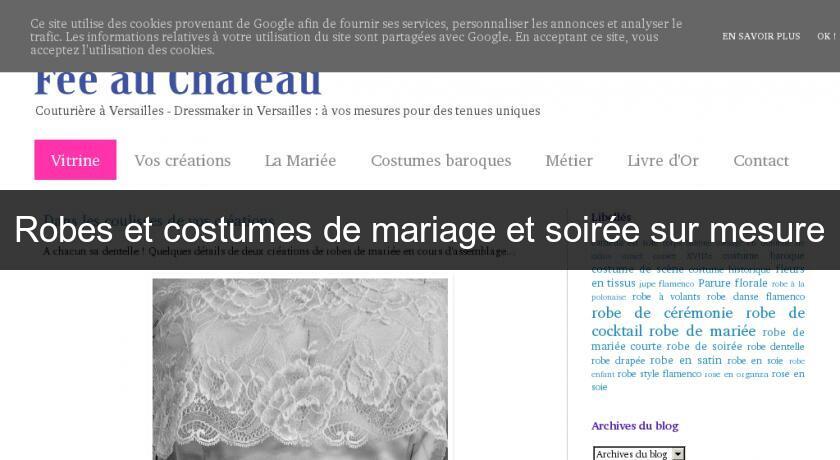Open 'Parure florale' tag
The image size is (840, 460).
point(732,283)
